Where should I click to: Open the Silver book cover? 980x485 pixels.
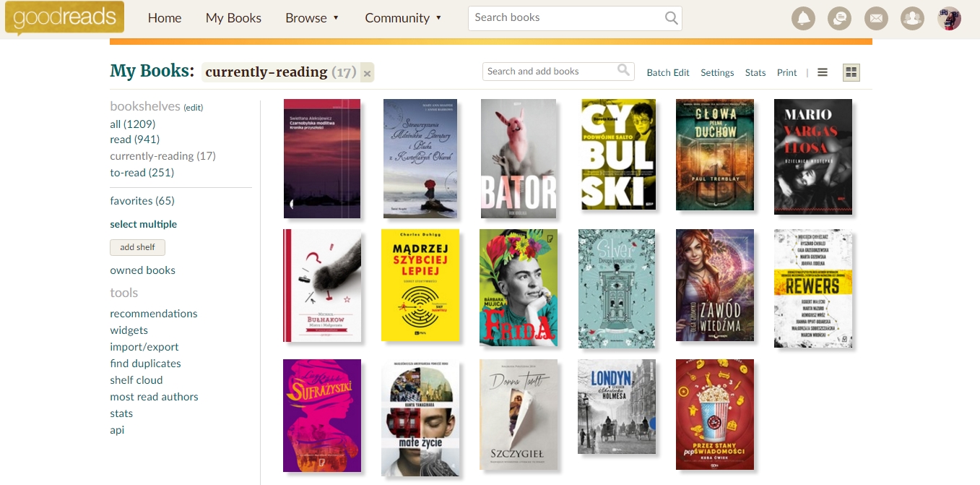[x=617, y=288]
